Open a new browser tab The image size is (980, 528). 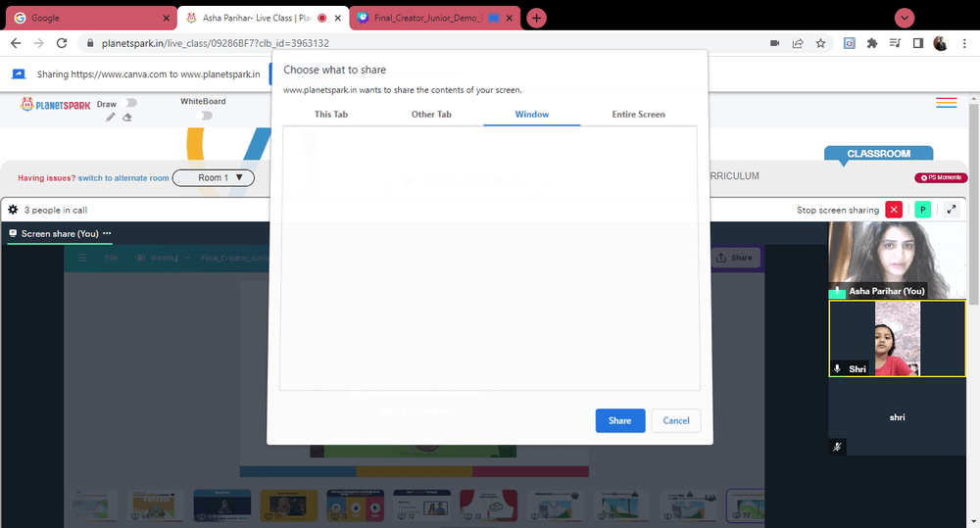(x=536, y=18)
